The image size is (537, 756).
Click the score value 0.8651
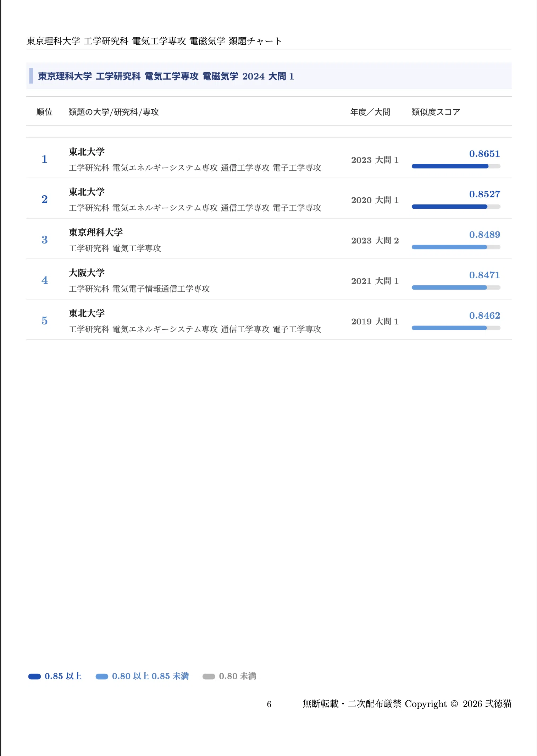[485, 154]
